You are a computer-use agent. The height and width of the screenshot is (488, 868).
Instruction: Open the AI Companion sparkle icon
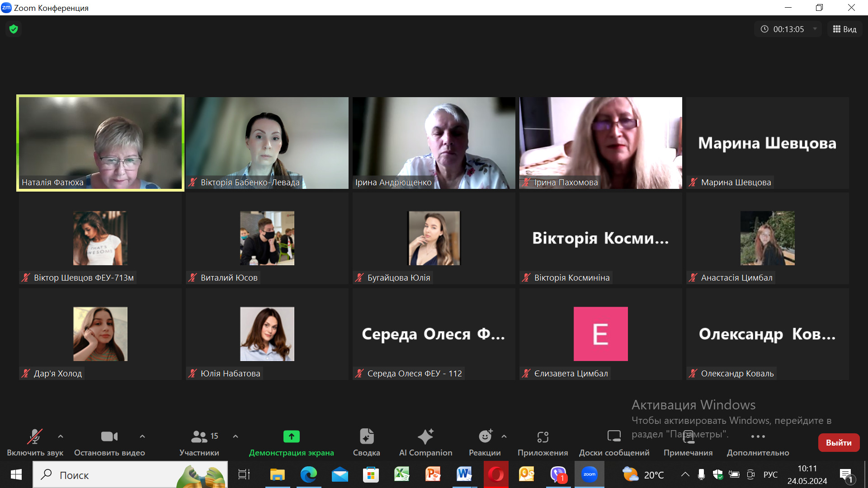(x=425, y=436)
